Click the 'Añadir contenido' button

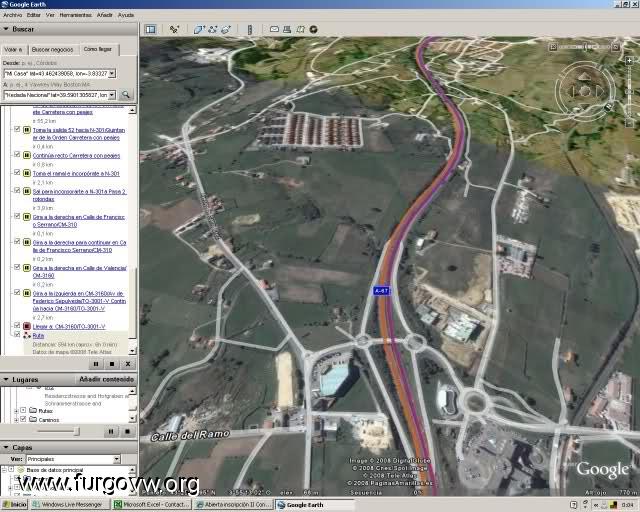(x=107, y=379)
